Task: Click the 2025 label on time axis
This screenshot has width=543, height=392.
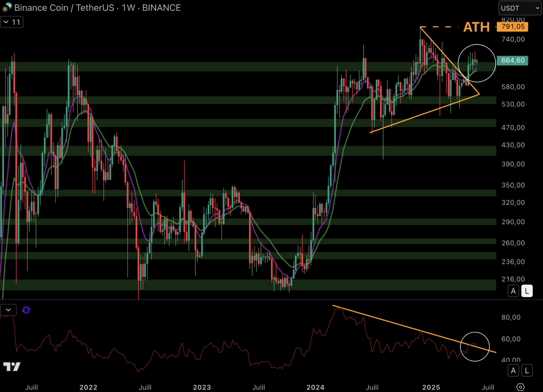Action: click(431, 387)
